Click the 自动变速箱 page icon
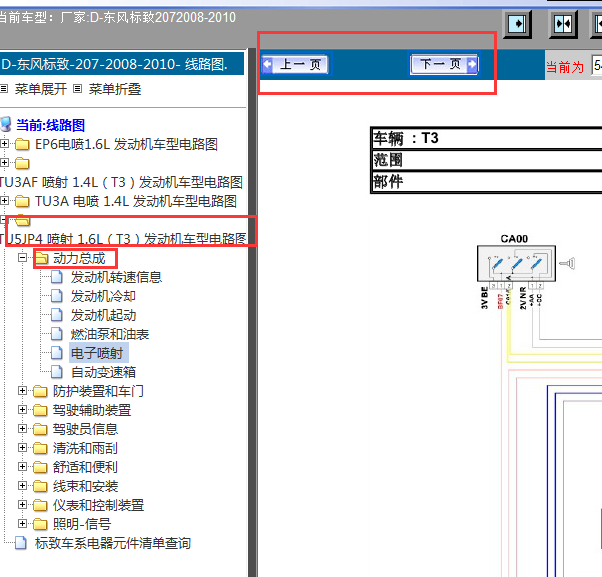602x577 pixels. click(x=57, y=372)
